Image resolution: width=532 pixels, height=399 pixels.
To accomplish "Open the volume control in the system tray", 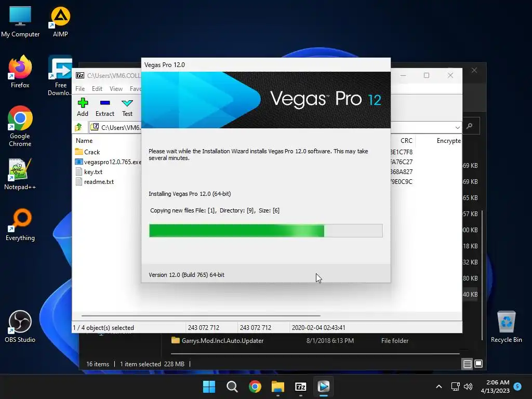I will [468, 387].
